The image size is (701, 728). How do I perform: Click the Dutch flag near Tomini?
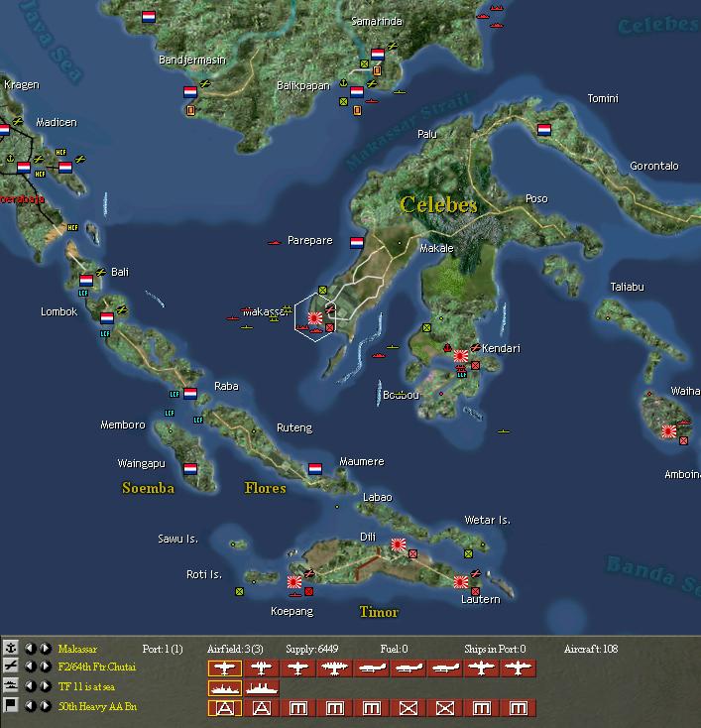(x=544, y=130)
